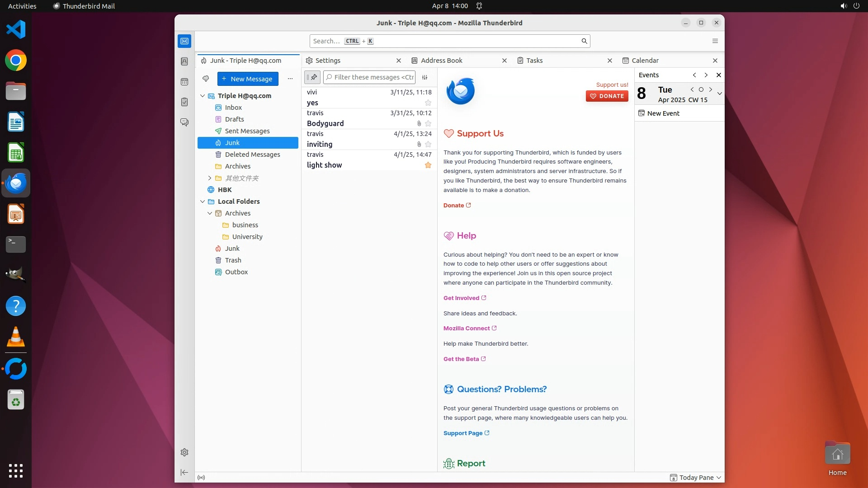Open Tasks from the spaces toolbar

(x=184, y=102)
